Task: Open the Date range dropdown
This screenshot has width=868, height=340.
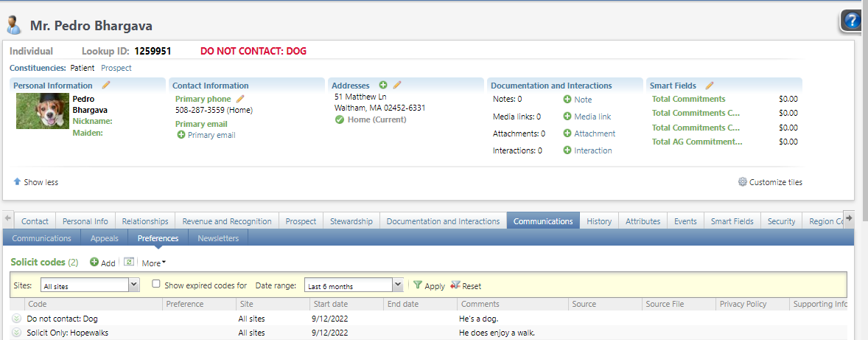Action: point(398,285)
